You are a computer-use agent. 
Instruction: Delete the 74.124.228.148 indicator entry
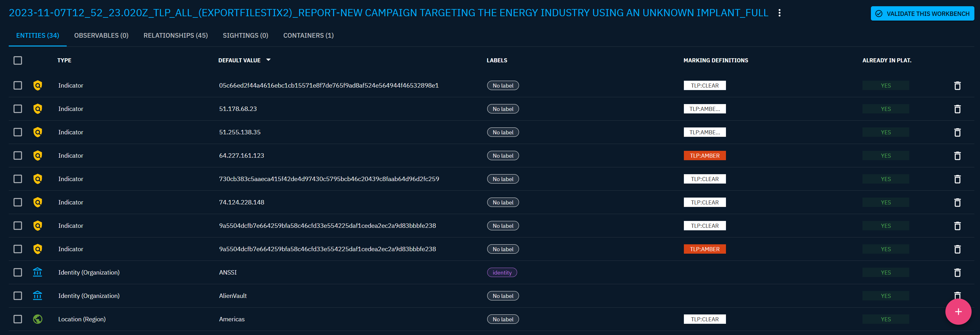(x=957, y=203)
